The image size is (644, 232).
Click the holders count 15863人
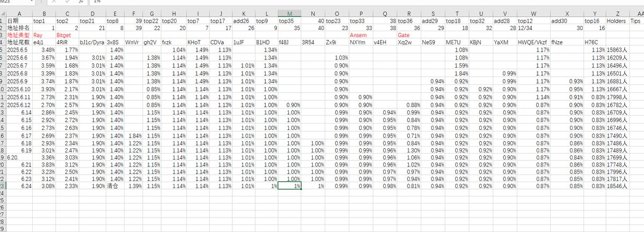point(618,49)
